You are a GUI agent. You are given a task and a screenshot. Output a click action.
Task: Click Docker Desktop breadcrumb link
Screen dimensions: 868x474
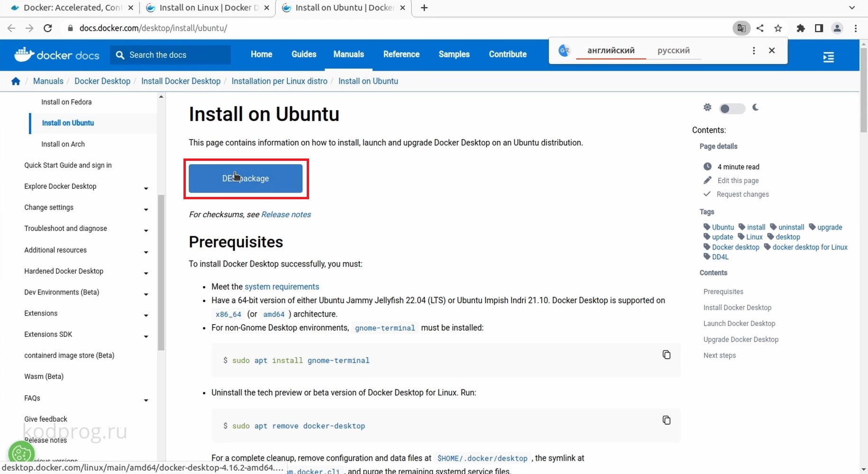[x=102, y=81]
